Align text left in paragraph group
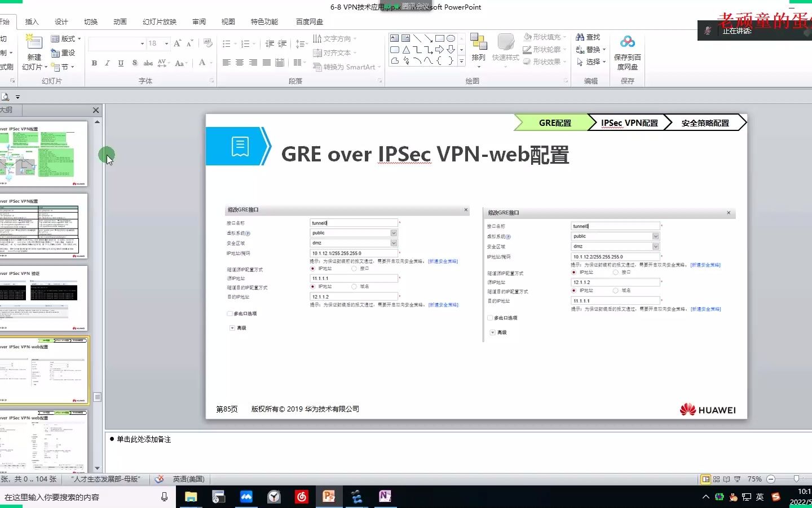 pos(227,63)
